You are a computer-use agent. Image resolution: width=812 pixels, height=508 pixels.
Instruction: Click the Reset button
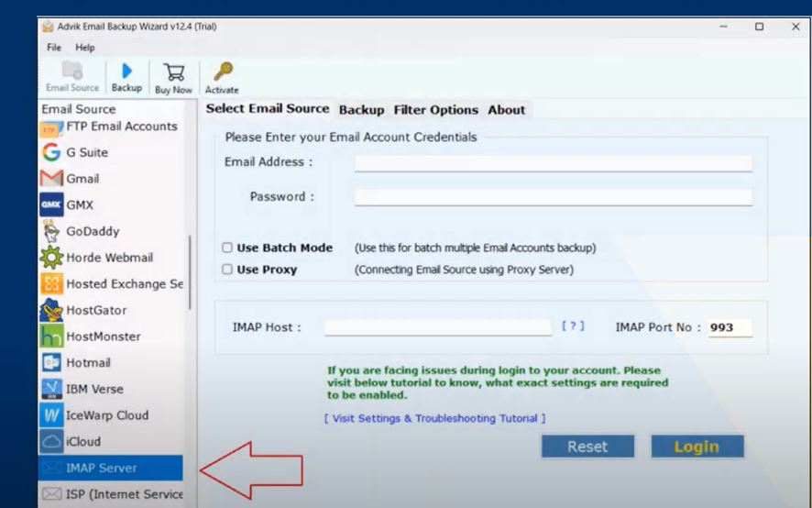[587, 447]
